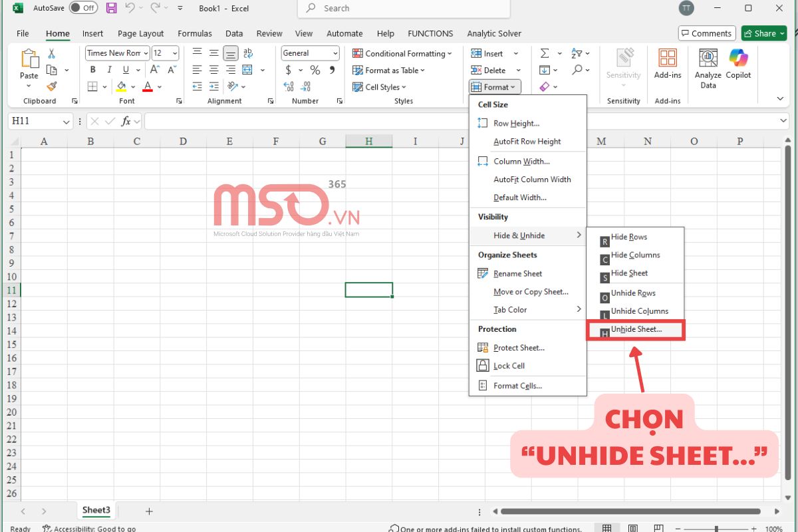Click the Top Align icon
Viewport: 798px width, 532px height.
[x=198, y=53]
